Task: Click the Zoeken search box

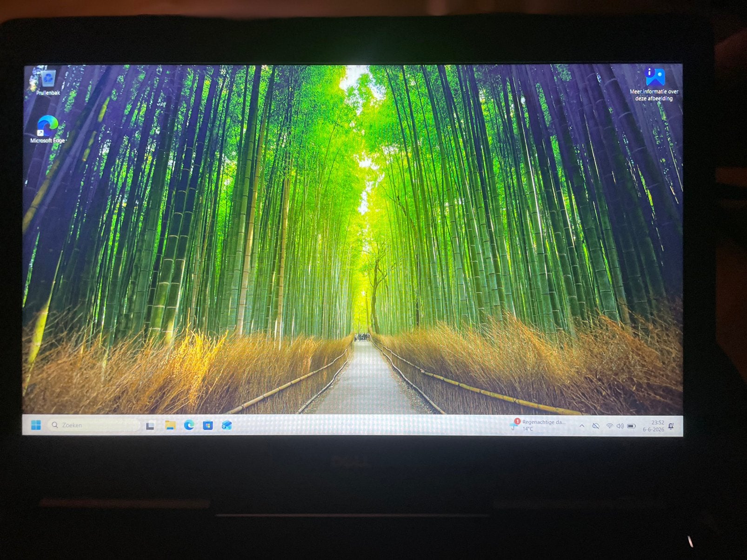Action: coord(93,425)
